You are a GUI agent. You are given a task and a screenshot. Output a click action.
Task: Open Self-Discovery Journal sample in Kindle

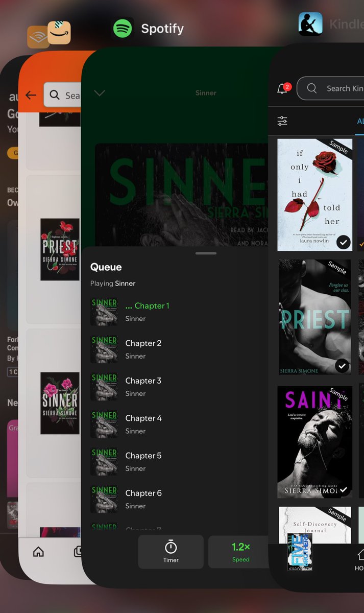[x=314, y=525]
